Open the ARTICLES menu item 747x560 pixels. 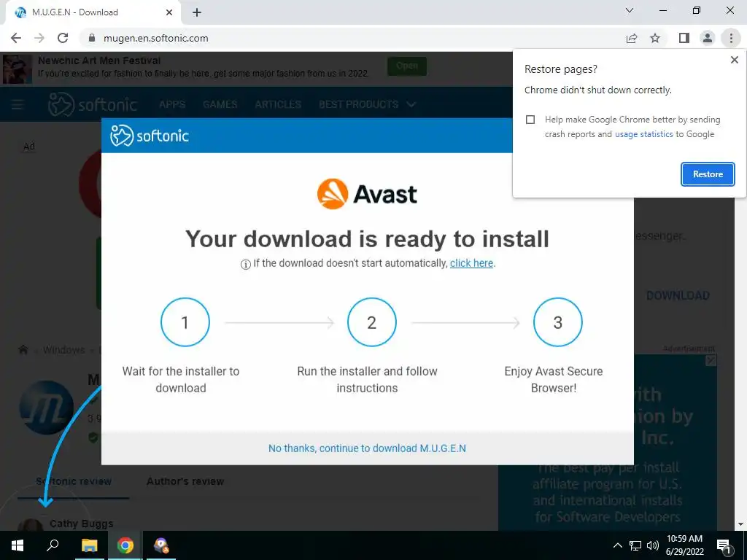pyautogui.click(x=278, y=104)
